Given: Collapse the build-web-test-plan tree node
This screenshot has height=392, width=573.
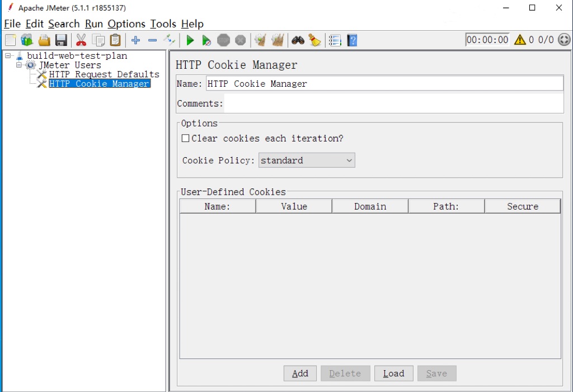Looking at the screenshot, I should point(8,56).
